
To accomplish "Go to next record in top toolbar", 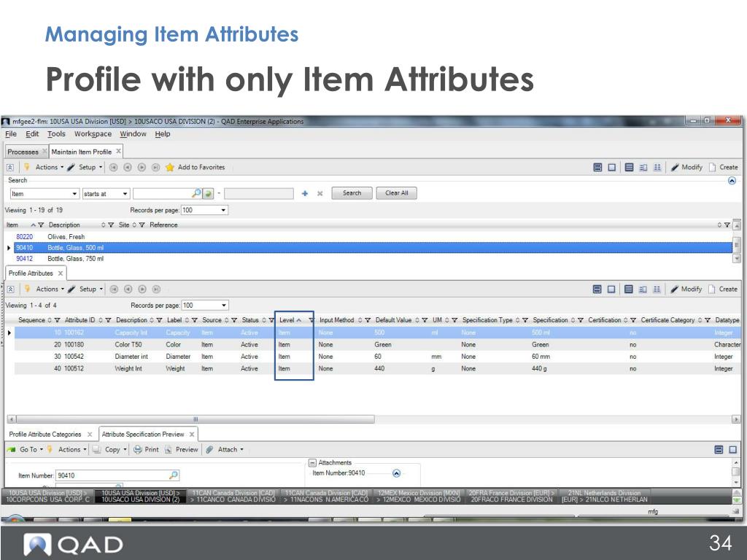I will [142, 167].
